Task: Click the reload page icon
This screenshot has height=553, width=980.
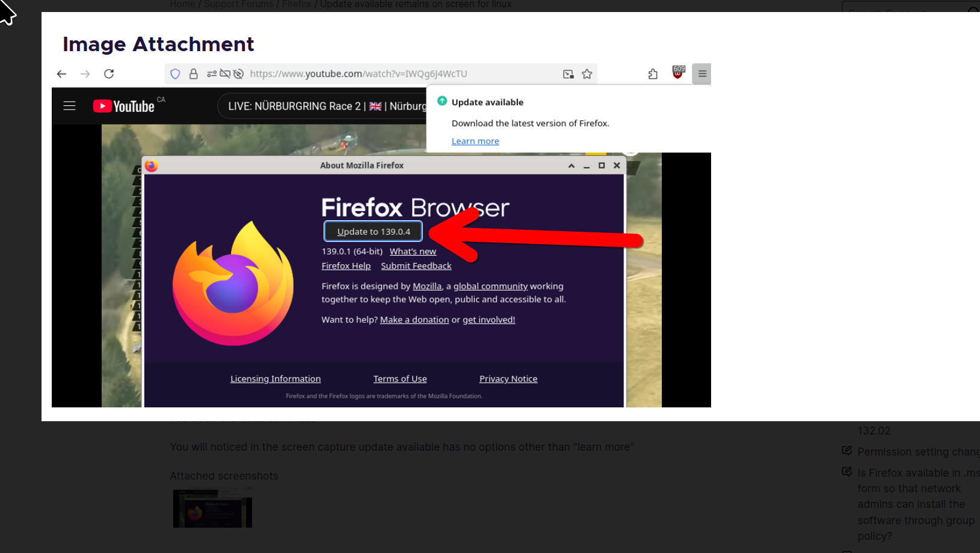Action: 109,74
